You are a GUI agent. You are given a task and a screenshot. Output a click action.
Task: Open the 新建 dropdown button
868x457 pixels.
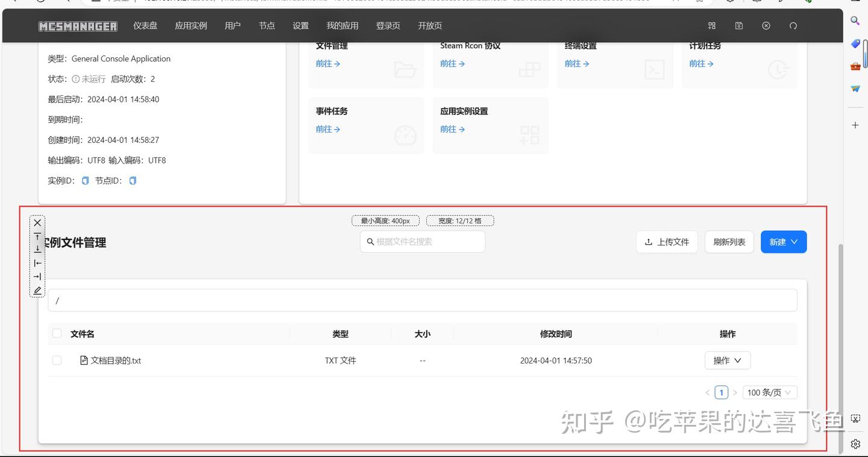[x=784, y=242]
